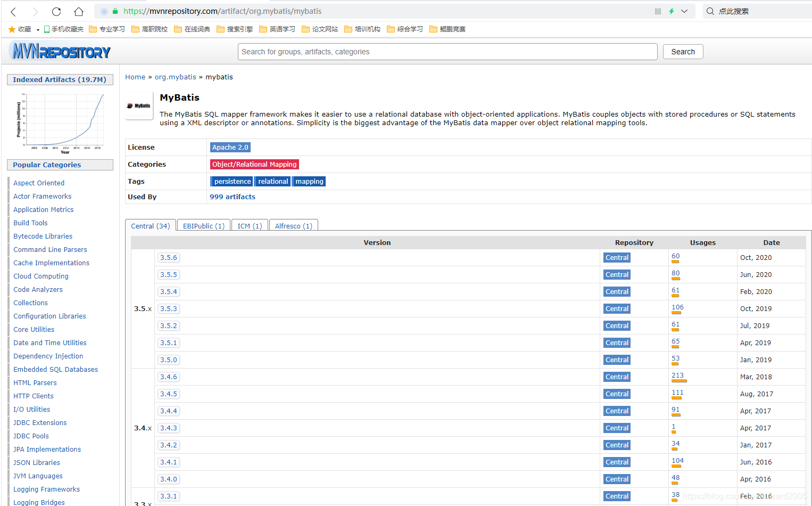Focus the groups, artifacts, categories search field
This screenshot has width=812, height=506.
point(448,52)
